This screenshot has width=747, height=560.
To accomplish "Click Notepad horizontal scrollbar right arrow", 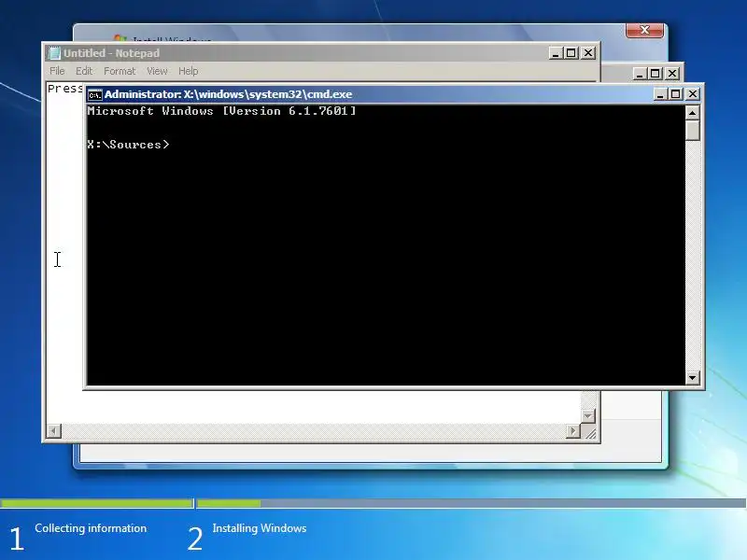I will (x=572, y=431).
